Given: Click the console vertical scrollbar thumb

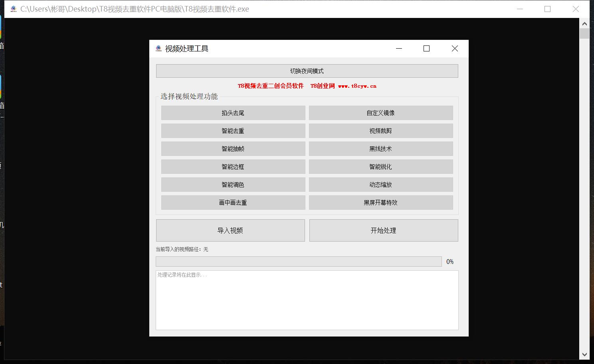Looking at the screenshot, I should click(584, 33).
